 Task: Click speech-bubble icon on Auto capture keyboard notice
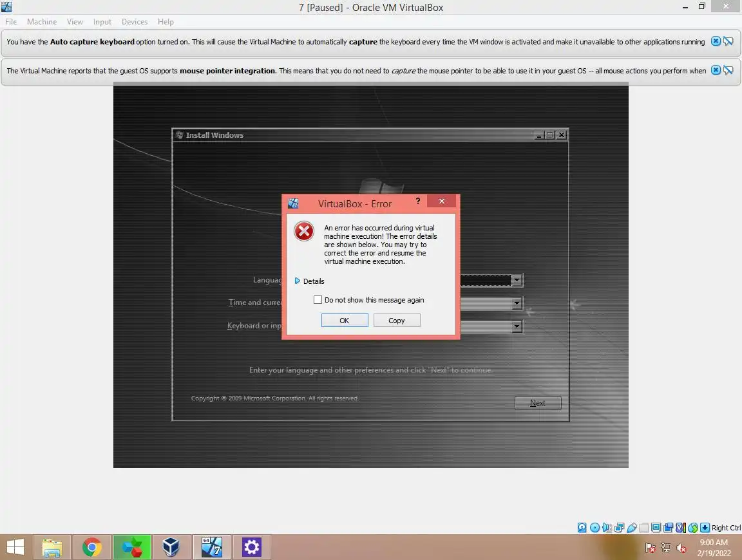coord(728,41)
